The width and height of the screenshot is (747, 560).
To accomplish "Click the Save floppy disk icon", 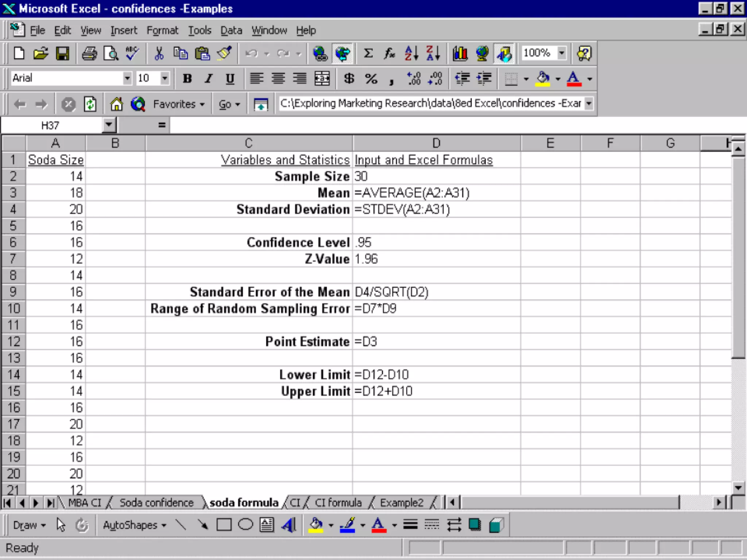I will click(62, 54).
